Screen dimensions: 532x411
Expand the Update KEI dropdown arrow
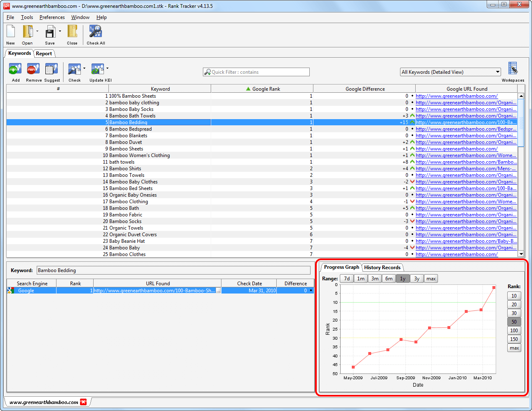point(107,68)
